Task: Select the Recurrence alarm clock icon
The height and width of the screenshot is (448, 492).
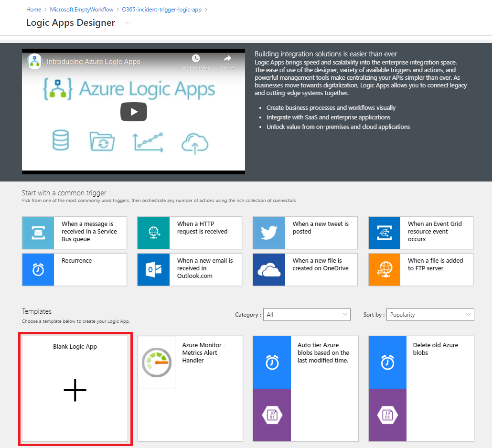Action: 38,269
